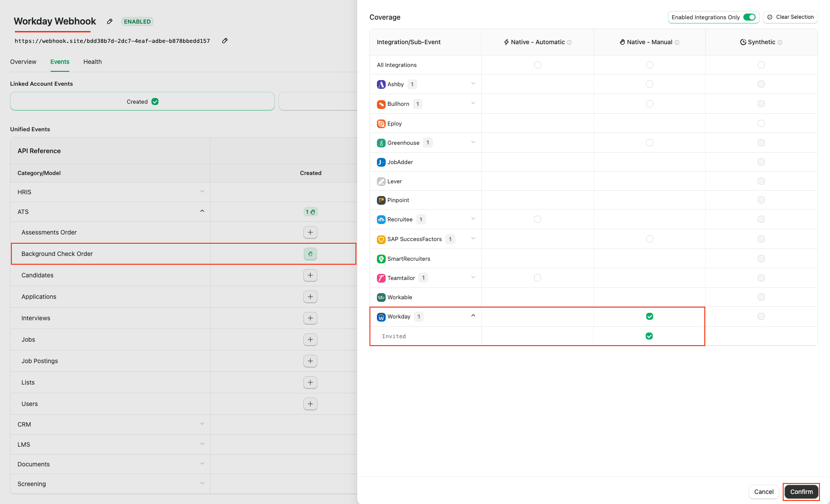Add coverage for Job Postings plus icon
Image resolution: width=830 pixels, height=504 pixels.
[x=310, y=361]
